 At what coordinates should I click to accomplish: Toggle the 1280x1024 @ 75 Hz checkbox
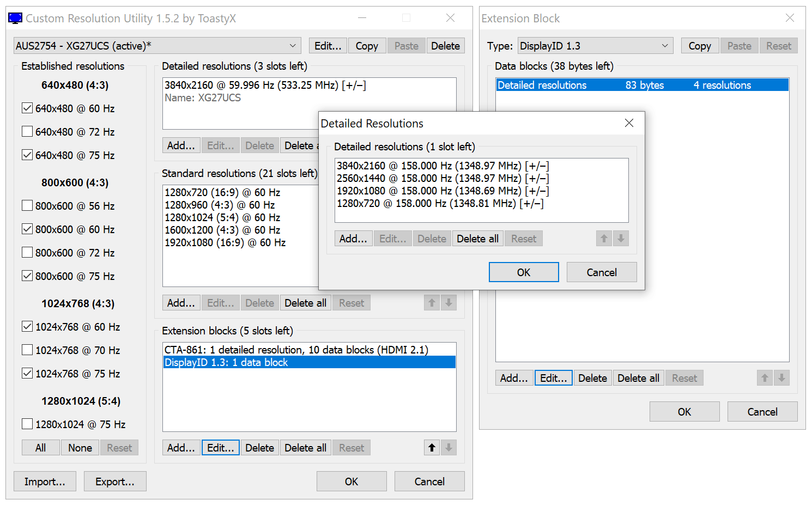tap(27, 424)
